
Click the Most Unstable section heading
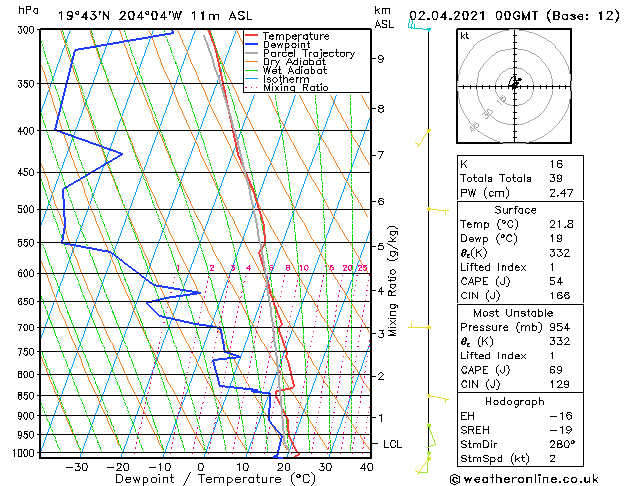coord(513,313)
